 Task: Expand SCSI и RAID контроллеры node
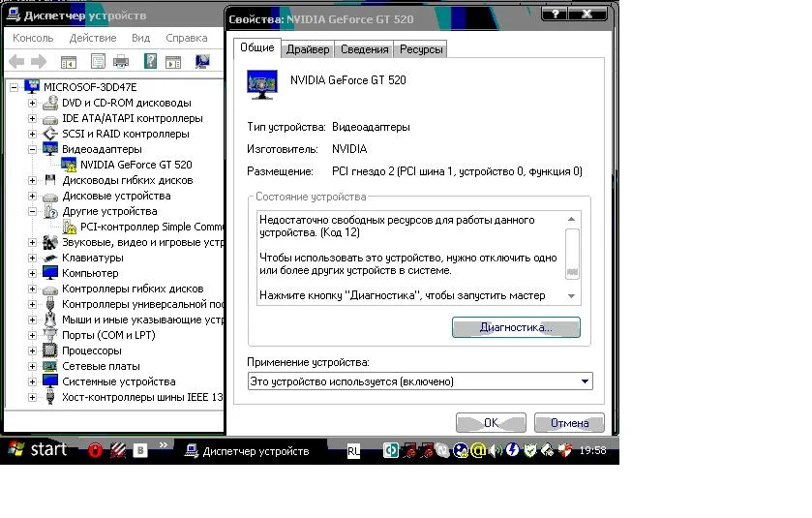(32, 135)
